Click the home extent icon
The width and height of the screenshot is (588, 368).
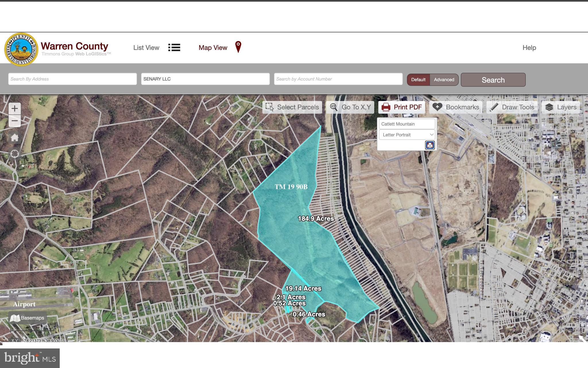(x=15, y=138)
